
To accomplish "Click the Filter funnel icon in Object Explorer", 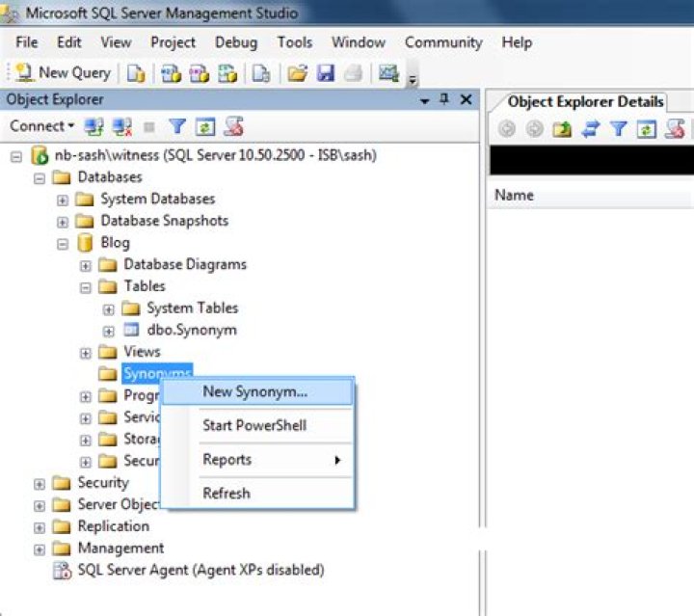I will coord(177,127).
